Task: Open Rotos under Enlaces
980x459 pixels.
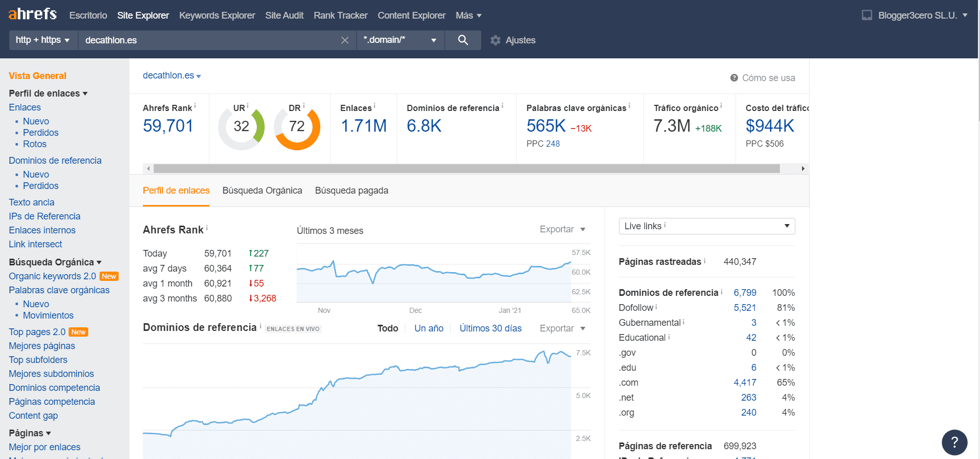Action: coord(35,144)
